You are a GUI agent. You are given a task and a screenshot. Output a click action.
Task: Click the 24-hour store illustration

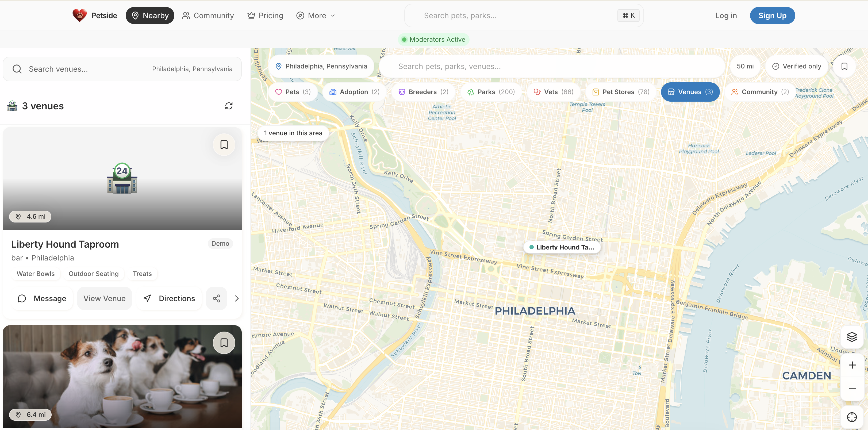[122, 178]
